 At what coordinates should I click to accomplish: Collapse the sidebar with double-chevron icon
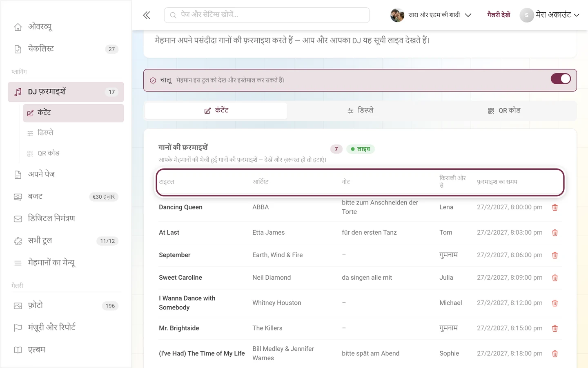click(147, 15)
